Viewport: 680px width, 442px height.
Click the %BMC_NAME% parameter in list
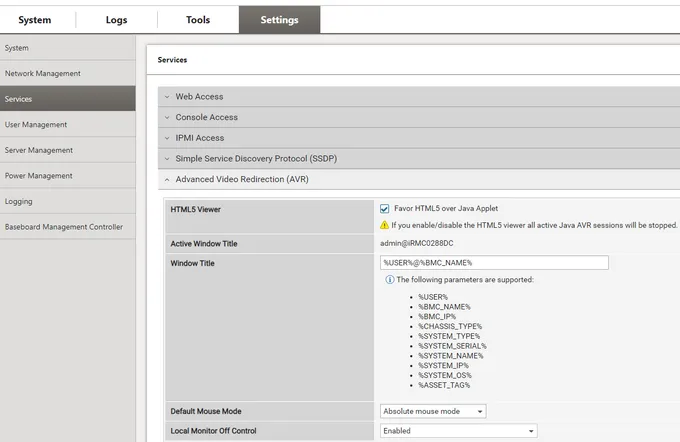pos(444,307)
